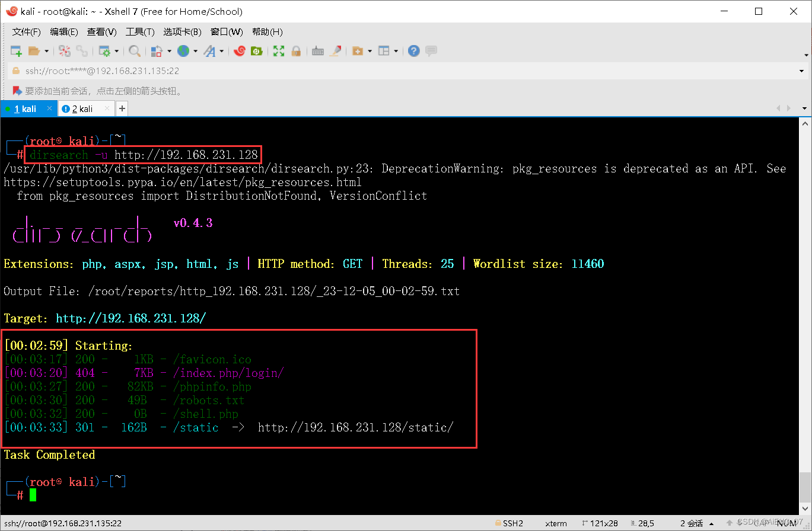Click the Xshell app icon in title bar
The width and height of the screenshot is (812, 531).
coord(11,11)
